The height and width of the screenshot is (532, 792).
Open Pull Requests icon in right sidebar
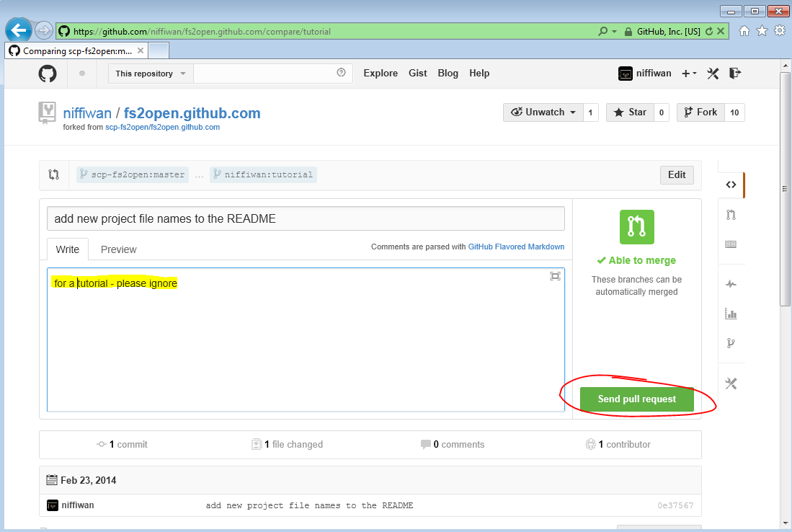click(731, 215)
